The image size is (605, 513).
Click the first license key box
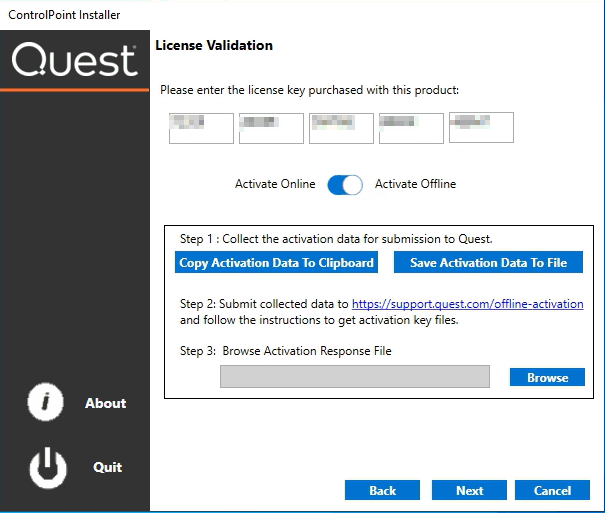201,128
